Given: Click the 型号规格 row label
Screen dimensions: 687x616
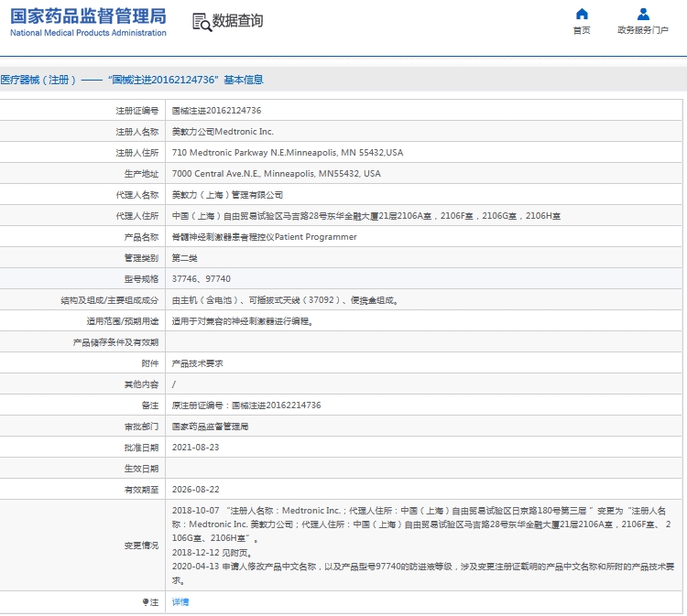Looking at the screenshot, I should (141, 279).
